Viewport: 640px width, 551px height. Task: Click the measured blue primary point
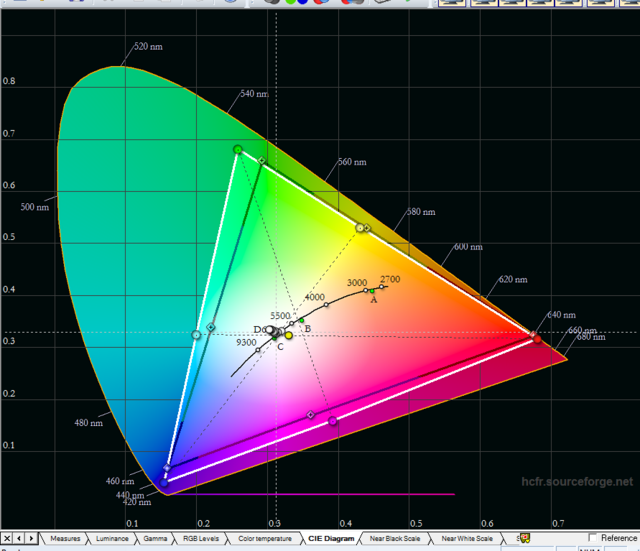click(164, 482)
